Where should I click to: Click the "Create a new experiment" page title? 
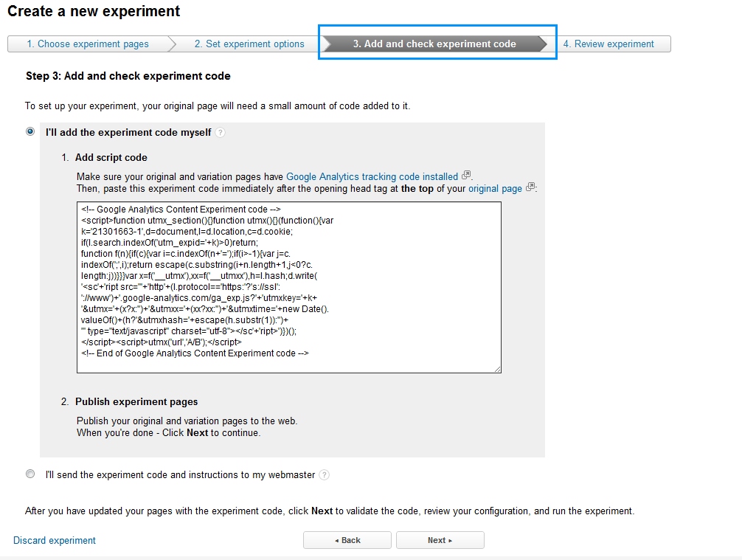coord(94,12)
